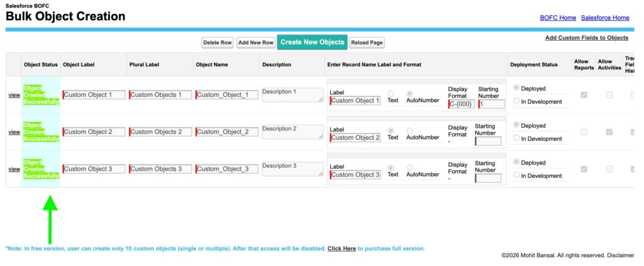This screenshot has height=266, width=644.
Task: Click Object Label field containing Custom Object 3
Action: 94,169
